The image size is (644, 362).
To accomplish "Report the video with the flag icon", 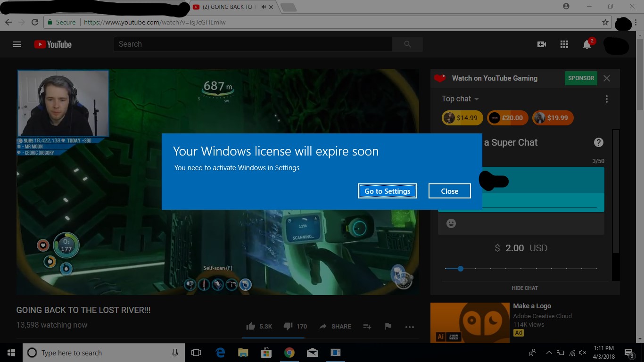I will 388,326.
